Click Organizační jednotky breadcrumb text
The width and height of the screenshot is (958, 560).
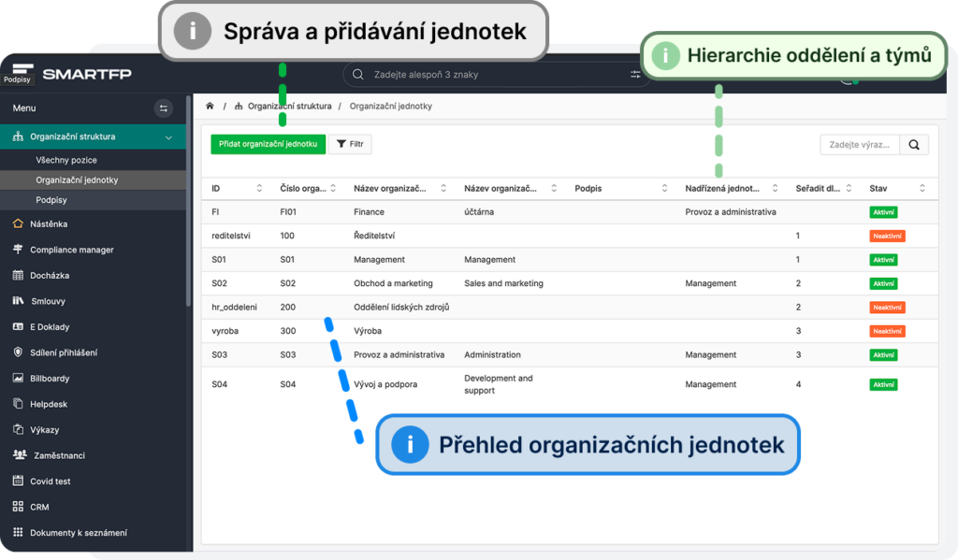[x=390, y=106]
